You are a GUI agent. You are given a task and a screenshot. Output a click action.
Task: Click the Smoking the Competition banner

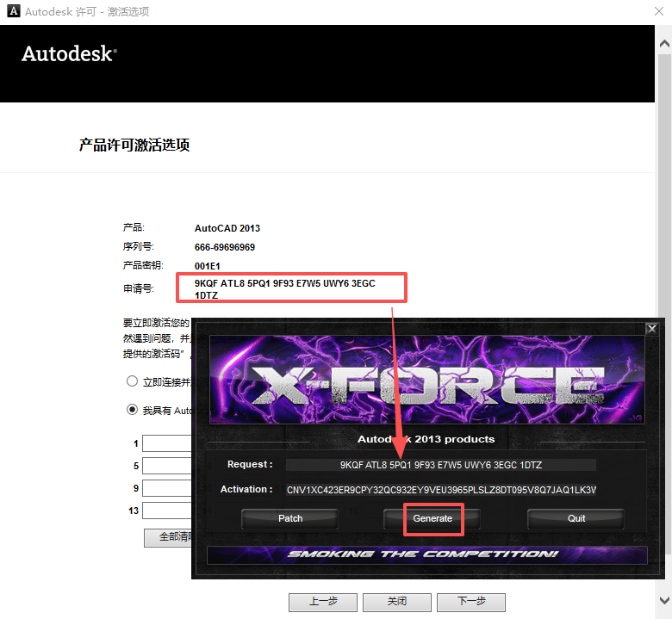[426, 554]
